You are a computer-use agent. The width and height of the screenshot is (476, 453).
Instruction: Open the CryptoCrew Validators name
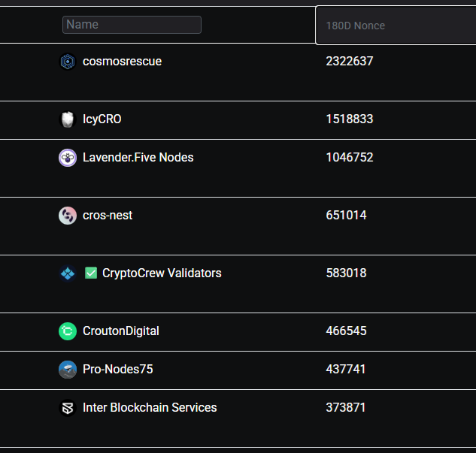[162, 273]
